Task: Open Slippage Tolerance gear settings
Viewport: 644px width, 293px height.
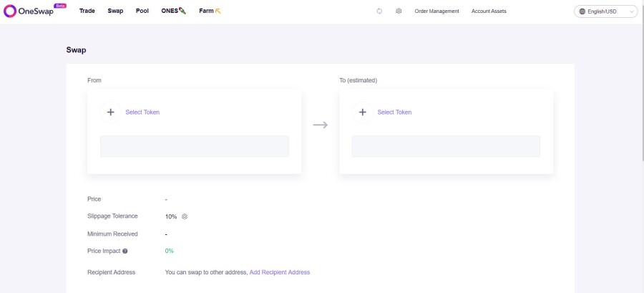Action: click(x=185, y=216)
